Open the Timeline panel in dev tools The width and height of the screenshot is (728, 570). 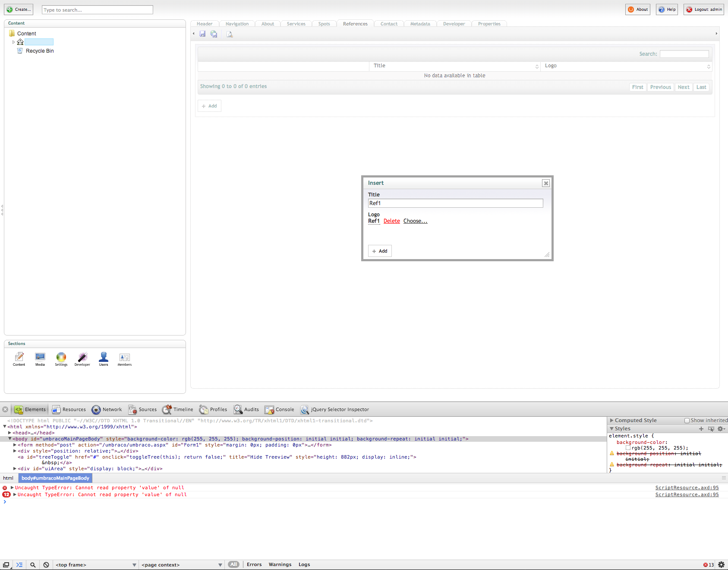pyautogui.click(x=178, y=409)
